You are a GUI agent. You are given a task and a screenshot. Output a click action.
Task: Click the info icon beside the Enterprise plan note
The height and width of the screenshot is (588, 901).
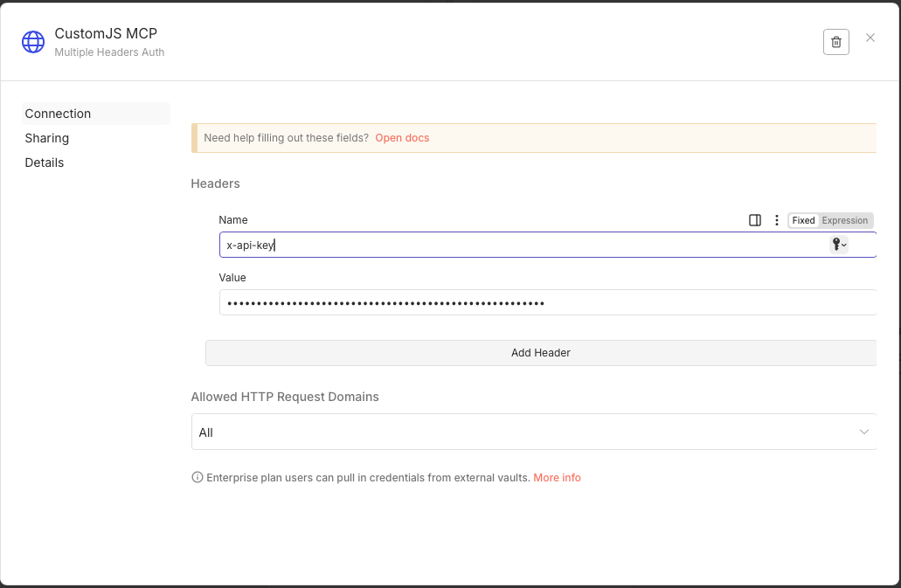(x=196, y=477)
